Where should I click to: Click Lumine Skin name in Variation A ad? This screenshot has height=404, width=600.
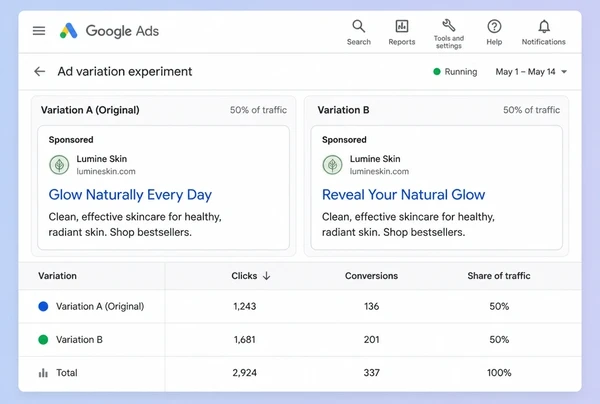[102, 159]
